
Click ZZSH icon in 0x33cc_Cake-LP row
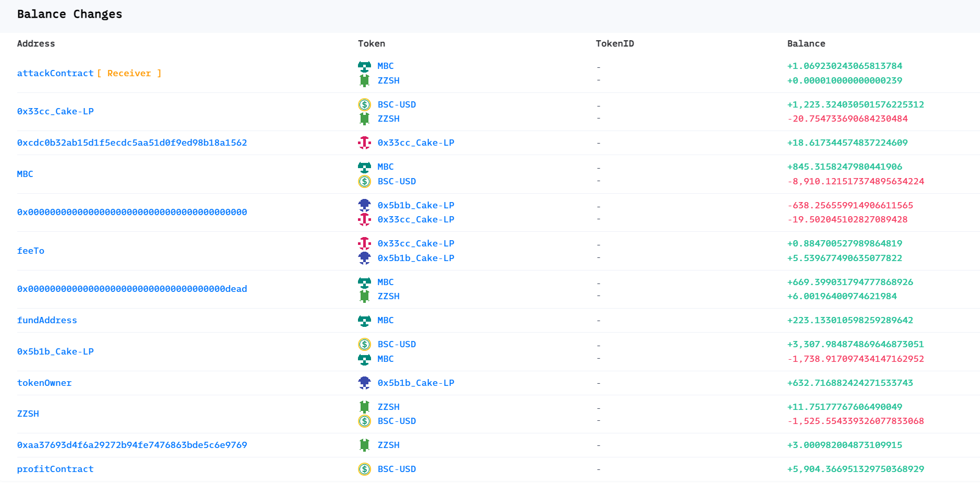[364, 119]
